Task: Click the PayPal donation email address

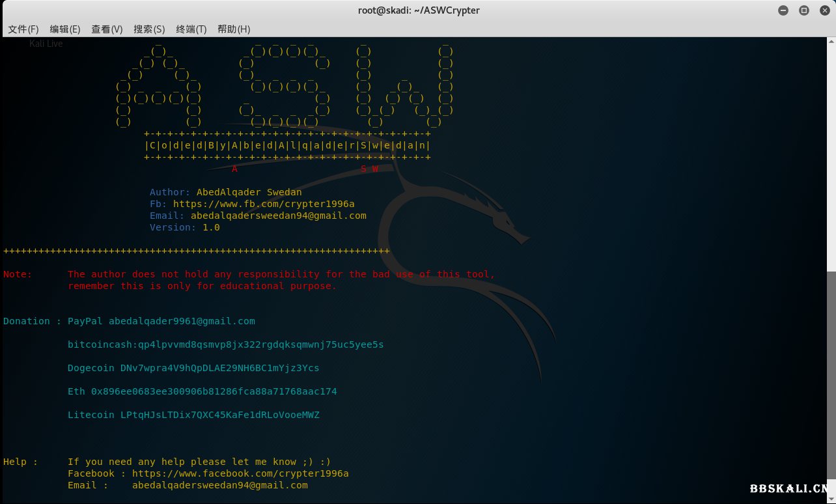Action: pos(182,321)
